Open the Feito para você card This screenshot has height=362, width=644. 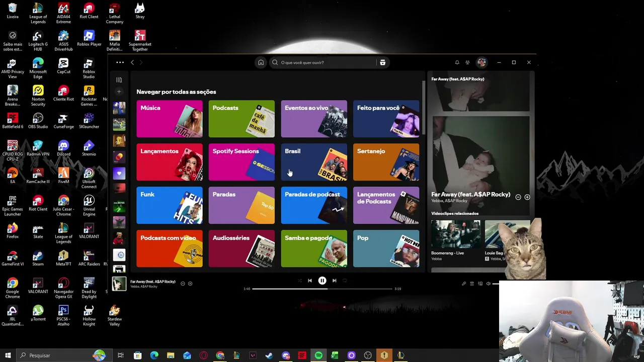386,119
